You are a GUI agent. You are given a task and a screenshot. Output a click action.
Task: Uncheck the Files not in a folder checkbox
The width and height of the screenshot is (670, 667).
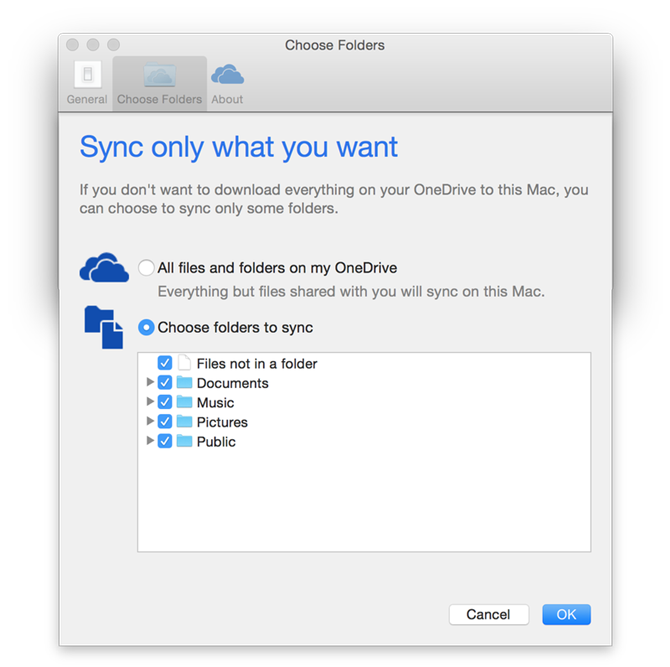tap(165, 363)
